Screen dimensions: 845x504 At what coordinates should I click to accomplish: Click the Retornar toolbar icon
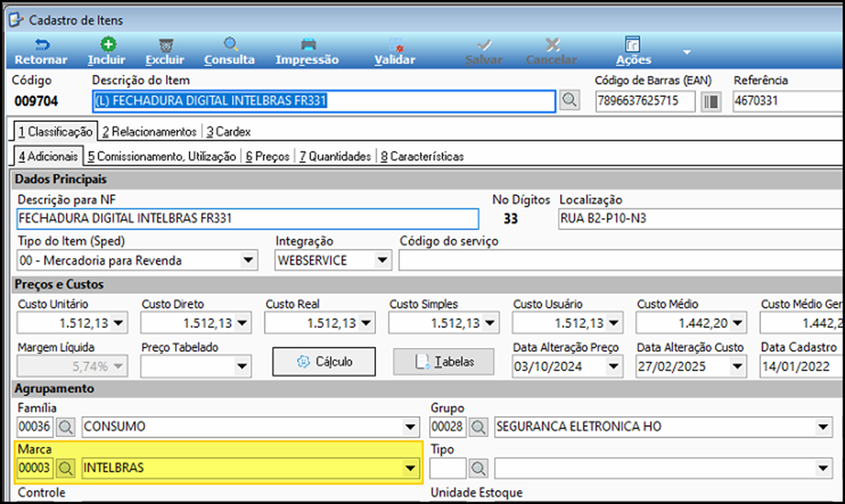[42, 45]
